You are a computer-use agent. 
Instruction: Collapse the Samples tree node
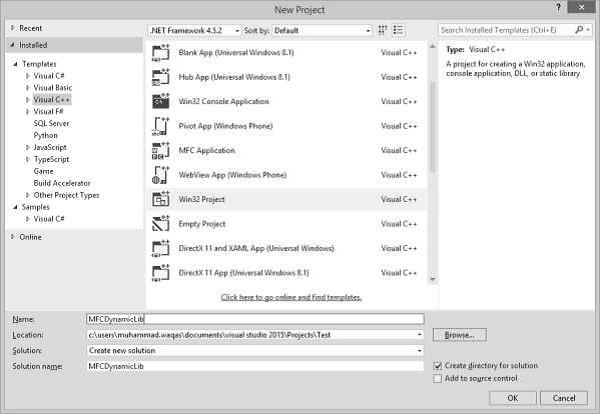click(15, 207)
